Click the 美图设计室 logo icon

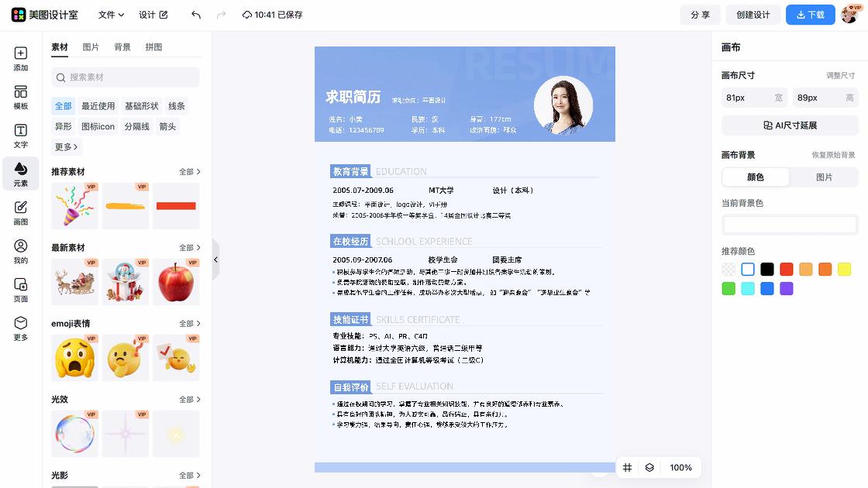[x=19, y=15]
